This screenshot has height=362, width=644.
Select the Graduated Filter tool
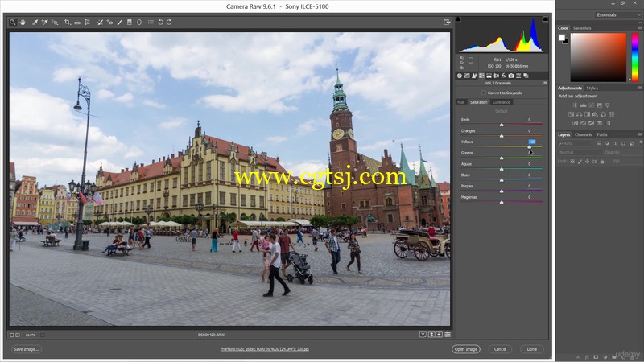point(130,23)
